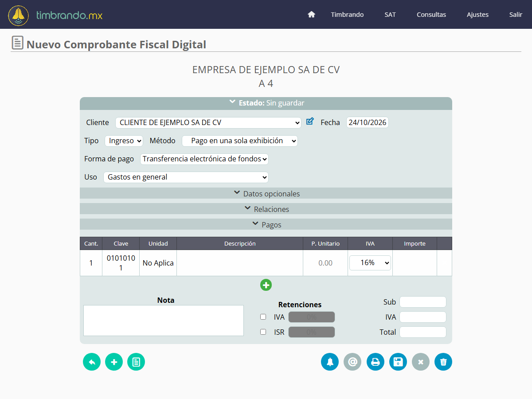Click Salir to log out

coord(516,15)
